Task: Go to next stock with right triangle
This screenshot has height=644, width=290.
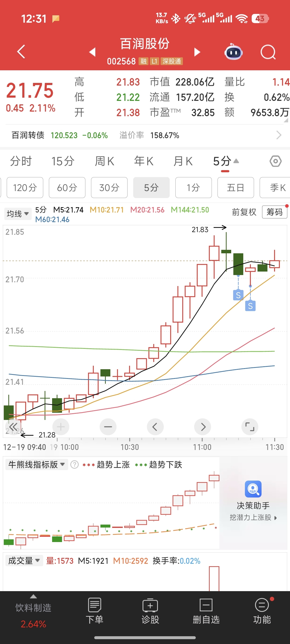Action: click(197, 52)
